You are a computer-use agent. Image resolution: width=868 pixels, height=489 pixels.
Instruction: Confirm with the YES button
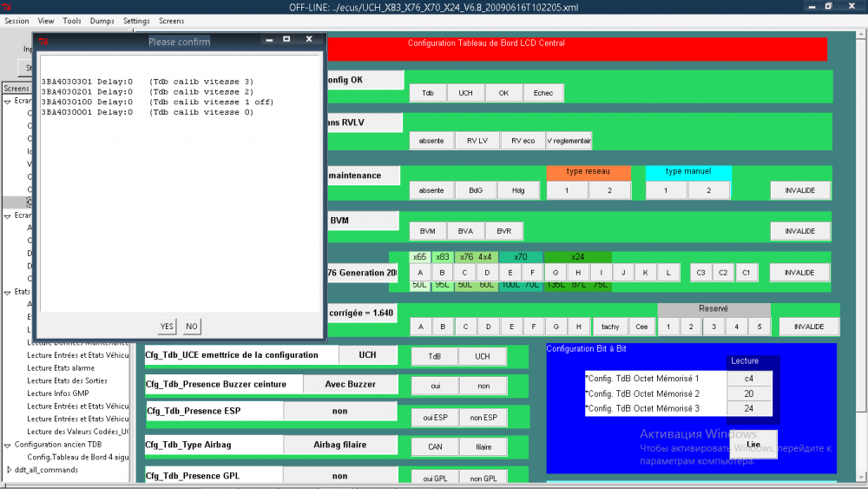(167, 327)
